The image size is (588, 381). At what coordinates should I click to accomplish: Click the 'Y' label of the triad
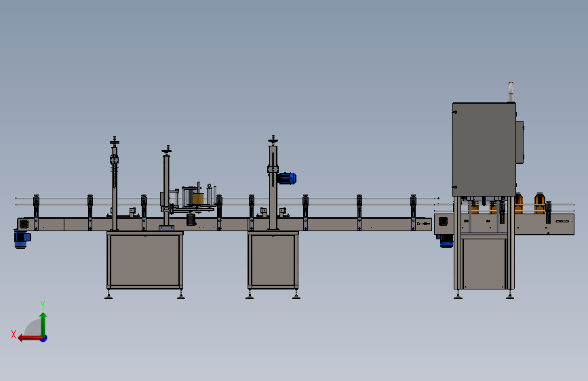(43, 305)
